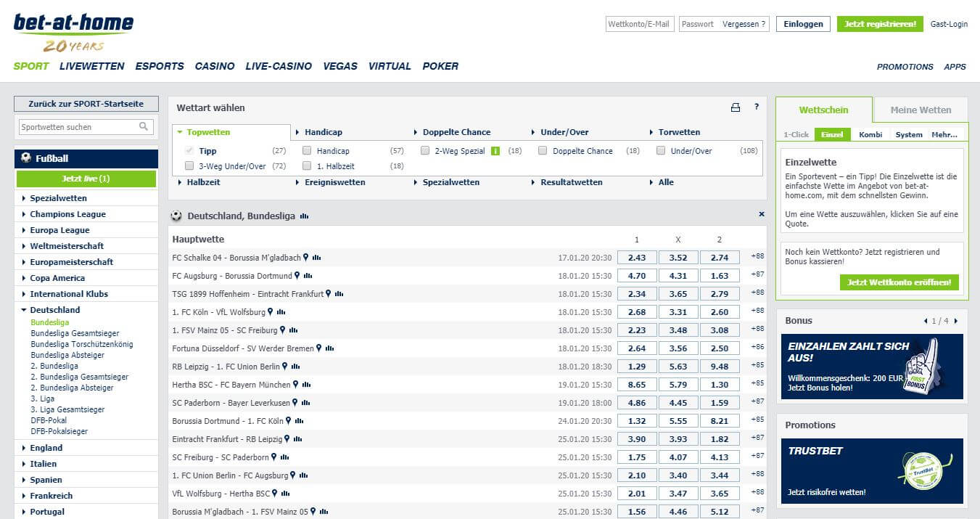980x519 pixels.
Task: Show +88 more bets for FC Schalke 04 match
Action: [757, 256]
